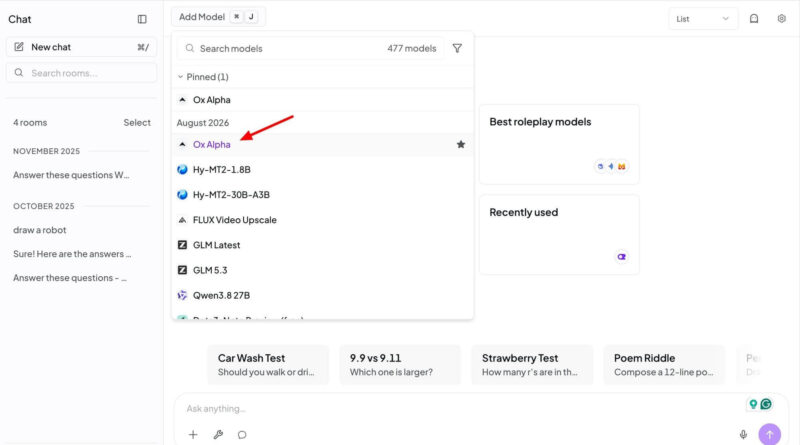Click the teal lightbulb extension icon

753,404
